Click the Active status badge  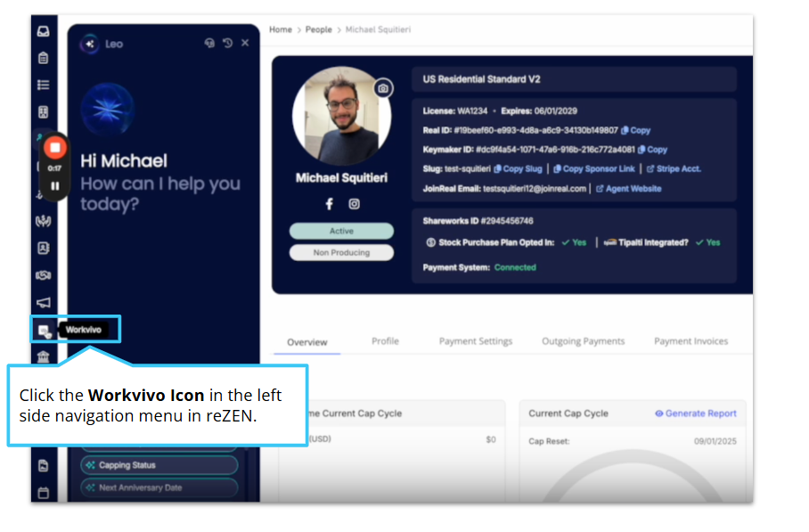[341, 231]
